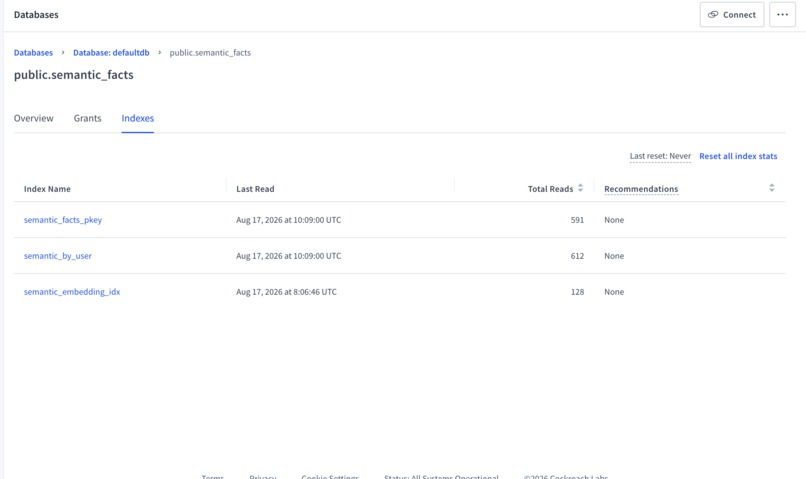The image size is (806, 479).
Task: Switch to the Overview tab
Action: [x=33, y=118]
